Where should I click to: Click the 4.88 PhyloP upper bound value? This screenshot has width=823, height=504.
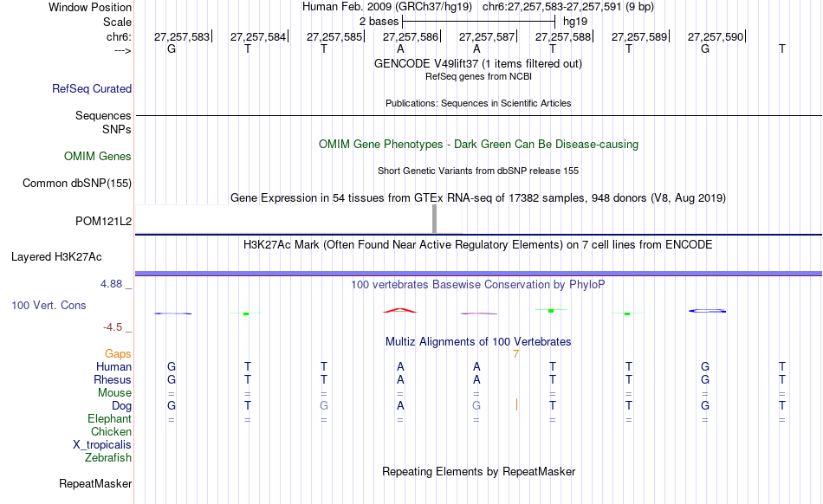coord(111,284)
